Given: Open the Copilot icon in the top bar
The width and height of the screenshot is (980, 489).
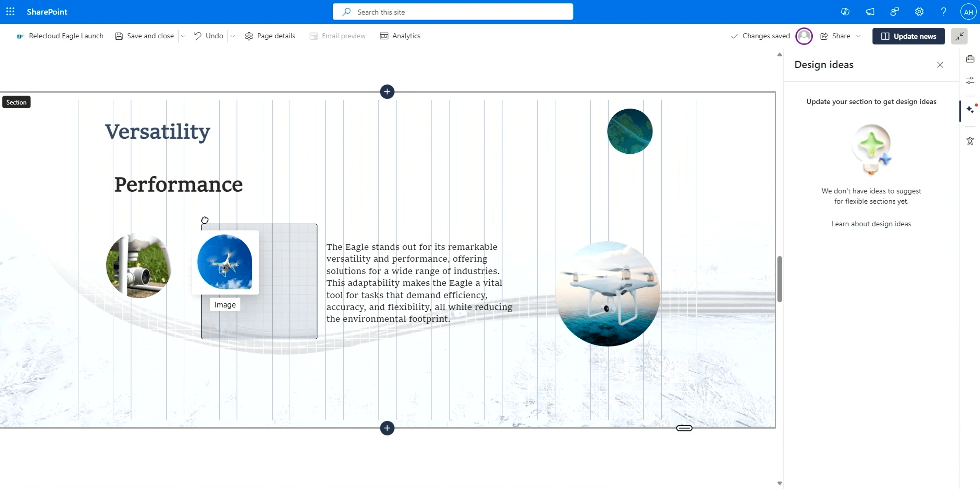Looking at the screenshot, I should coord(845,12).
